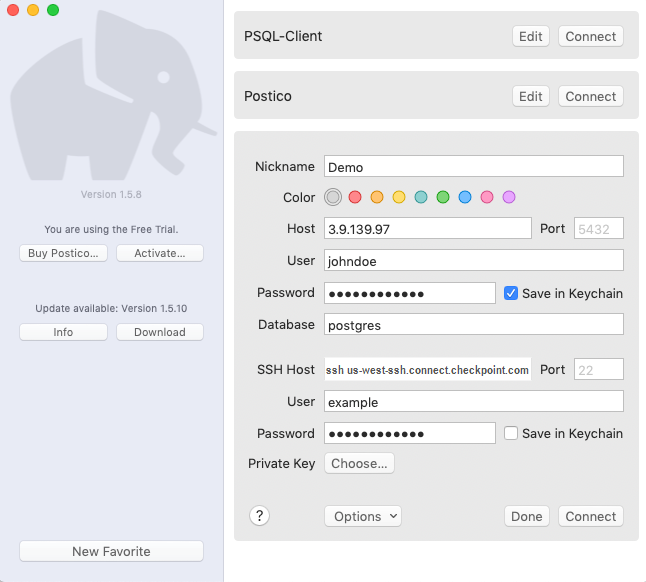Click the Update available Version 1.5.10 text

111,309
